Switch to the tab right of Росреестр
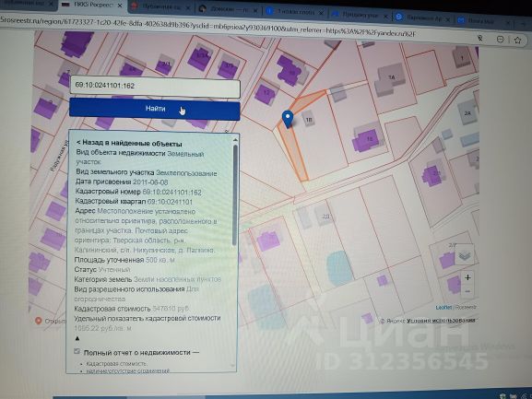 pyautogui.click(x=160, y=7)
